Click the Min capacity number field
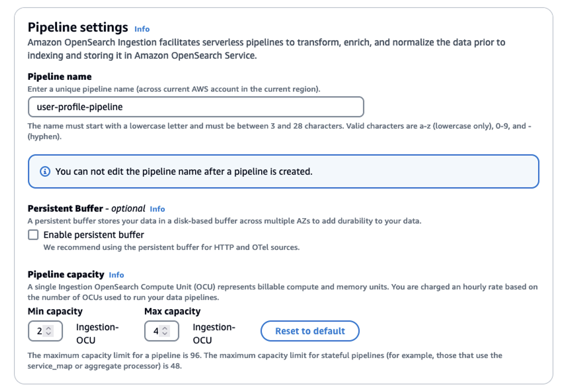Screen dimensions: 564x392 point(39,331)
